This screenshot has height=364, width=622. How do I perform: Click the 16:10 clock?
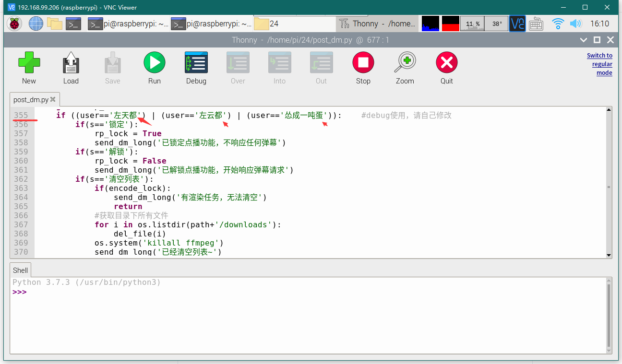(x=599, y=23)
